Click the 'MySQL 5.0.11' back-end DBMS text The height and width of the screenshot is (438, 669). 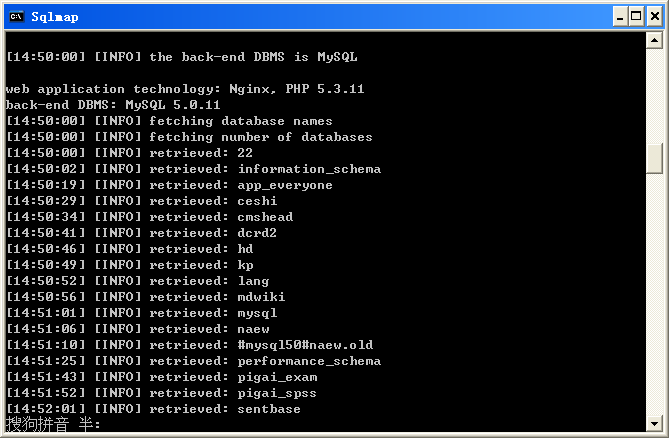tap(173, 105)
